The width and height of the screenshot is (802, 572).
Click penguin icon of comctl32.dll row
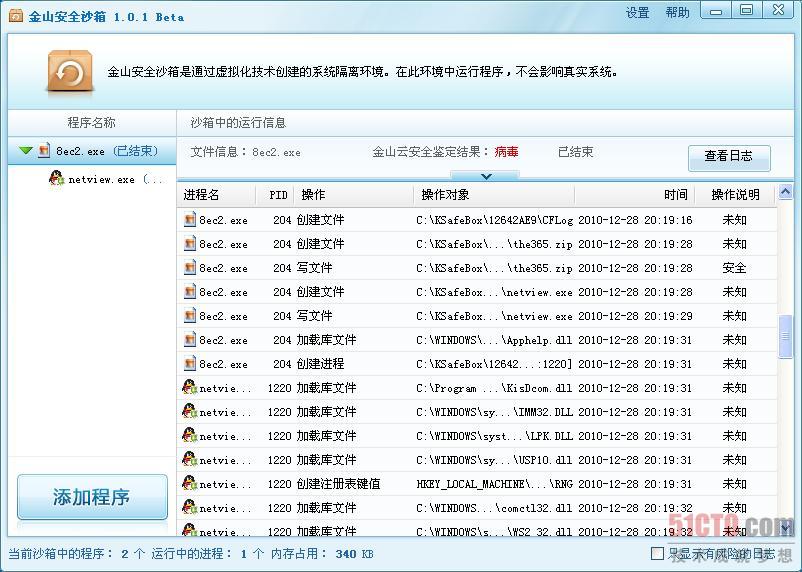(190, 508)
